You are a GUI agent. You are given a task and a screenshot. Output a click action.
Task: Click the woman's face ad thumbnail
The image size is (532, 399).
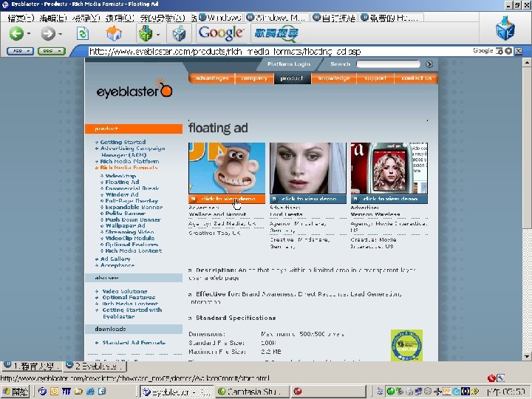pos(307,168)
